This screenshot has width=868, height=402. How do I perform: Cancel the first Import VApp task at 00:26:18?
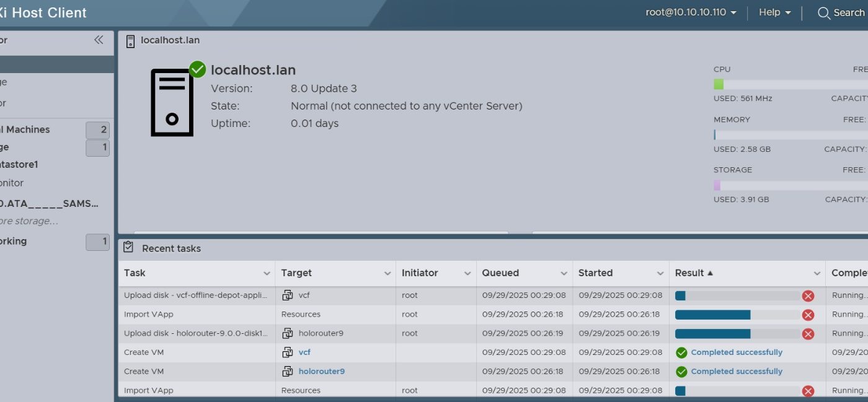point(808,315)
